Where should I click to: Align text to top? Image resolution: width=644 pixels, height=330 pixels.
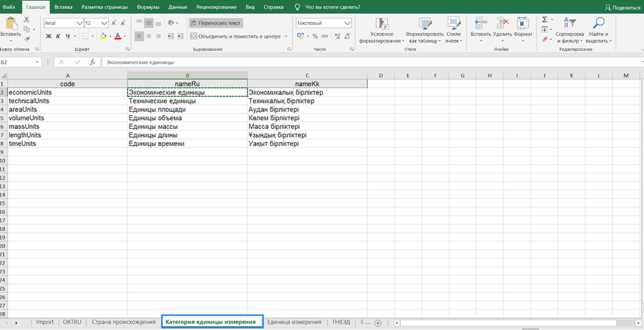point(139,23)
